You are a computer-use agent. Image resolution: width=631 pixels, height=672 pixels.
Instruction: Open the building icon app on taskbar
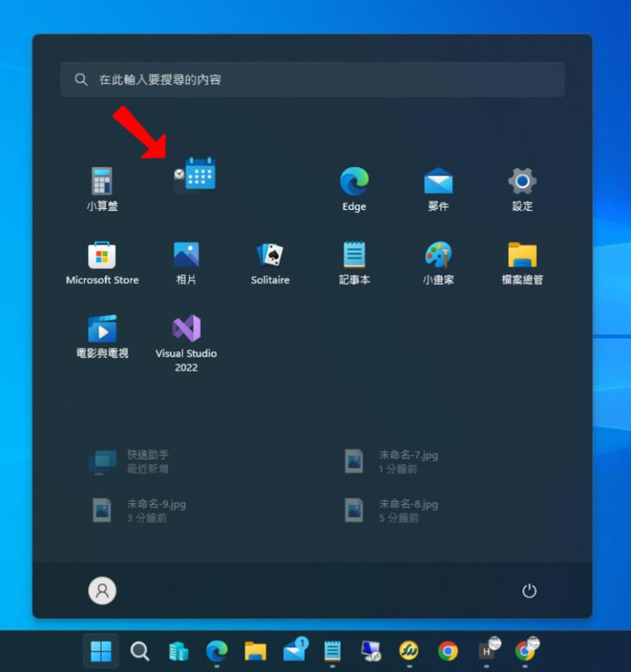pyautogui.click(x=178, y=651)
